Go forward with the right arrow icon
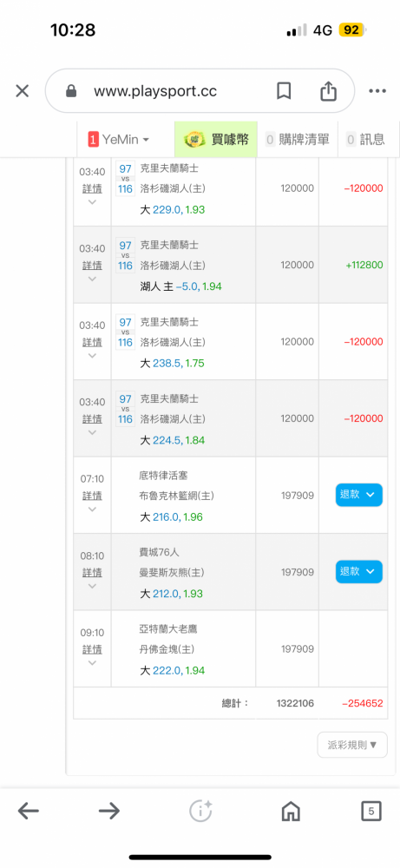The image size is (400, 868). click(109, 811)
